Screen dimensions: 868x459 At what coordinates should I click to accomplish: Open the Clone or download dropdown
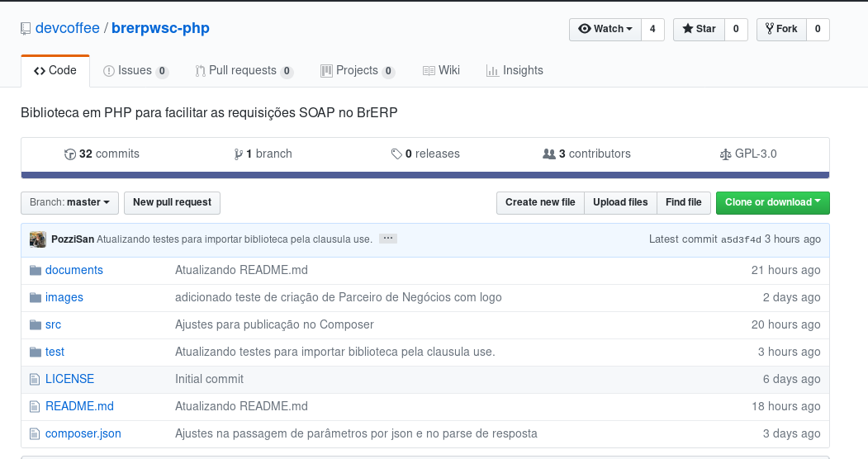[x=773, y=202]
